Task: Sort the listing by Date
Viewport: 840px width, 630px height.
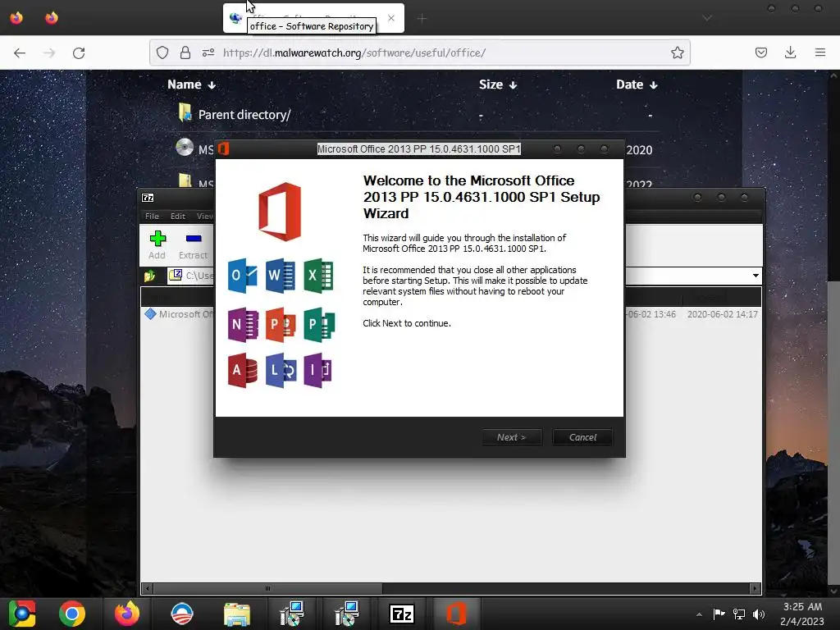Action: tap(637, 84)
